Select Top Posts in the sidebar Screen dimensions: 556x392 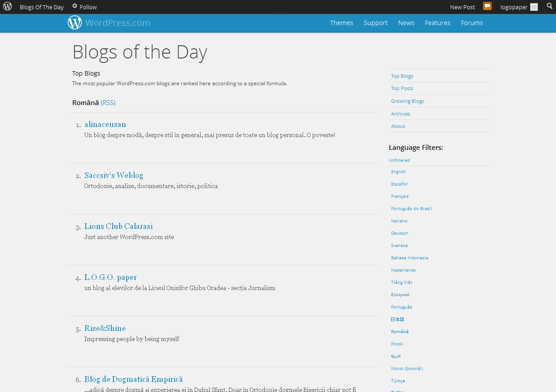click(x=402, y=88)
